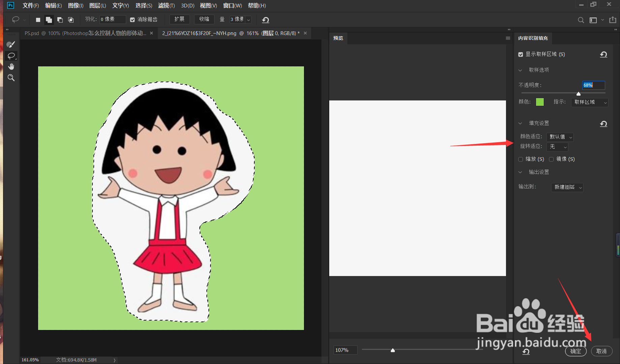Reset all settings icon beside 确定

pyautogui.click(x=526, y=352)
